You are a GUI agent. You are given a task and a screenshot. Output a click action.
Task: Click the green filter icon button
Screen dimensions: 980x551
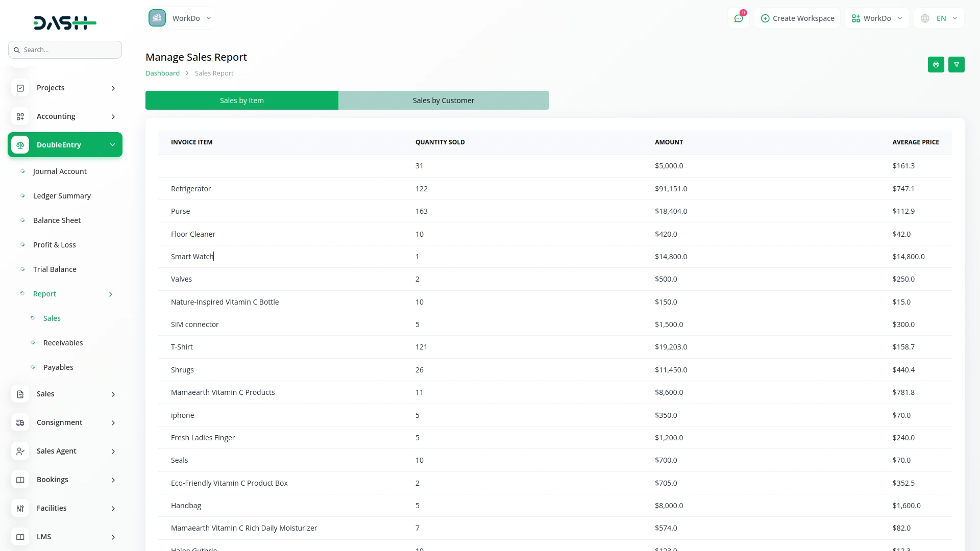pyautogui.click(x=956, y=65)
